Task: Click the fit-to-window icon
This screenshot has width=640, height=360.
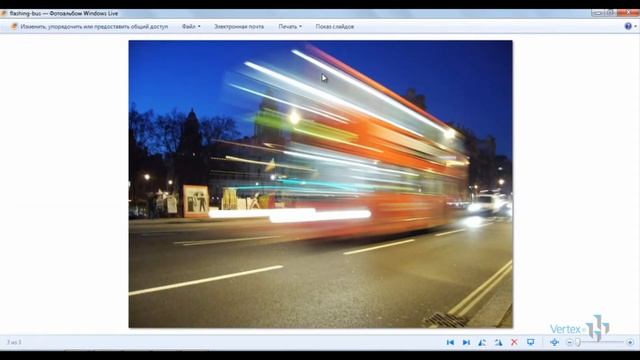Action: (554, 342)
